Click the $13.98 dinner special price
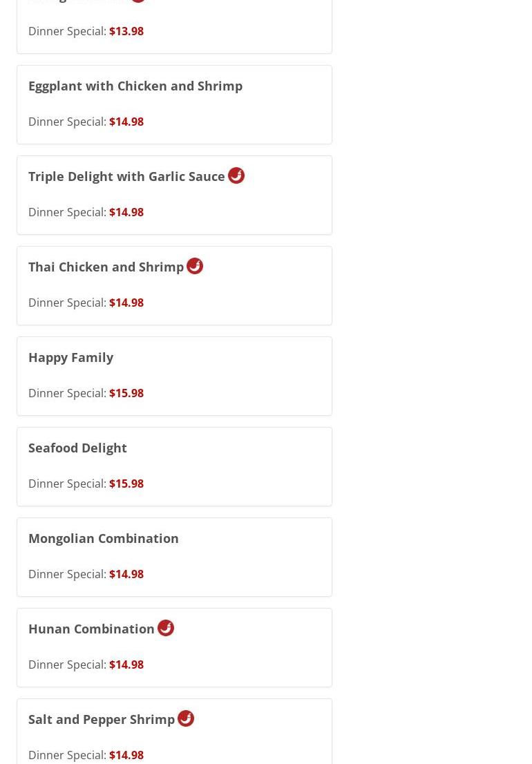The image size is (532, 764). (126, 31)
